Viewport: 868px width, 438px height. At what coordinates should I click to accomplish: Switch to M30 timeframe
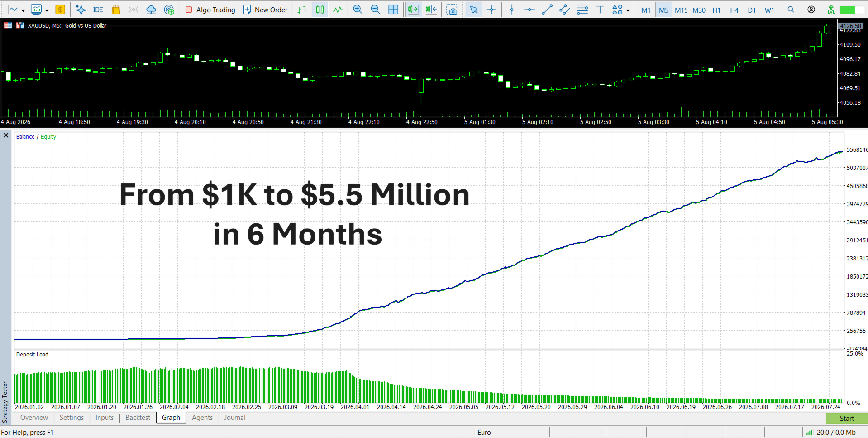tap(699, 10)
